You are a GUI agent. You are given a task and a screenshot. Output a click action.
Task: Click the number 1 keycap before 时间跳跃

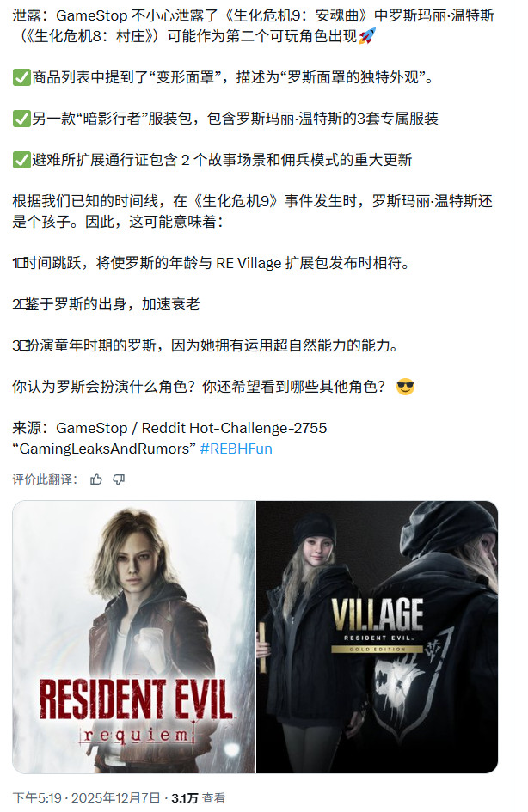(x=20, y=263)
